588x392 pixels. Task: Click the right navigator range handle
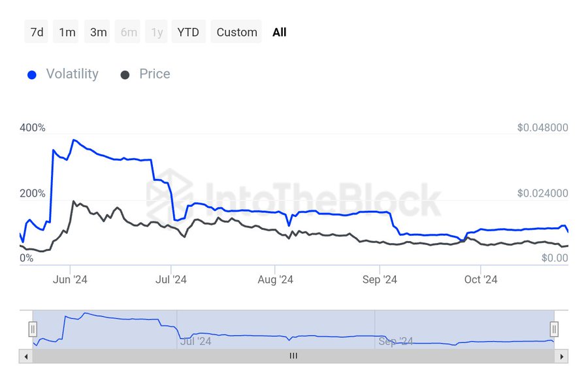point(554,329)
